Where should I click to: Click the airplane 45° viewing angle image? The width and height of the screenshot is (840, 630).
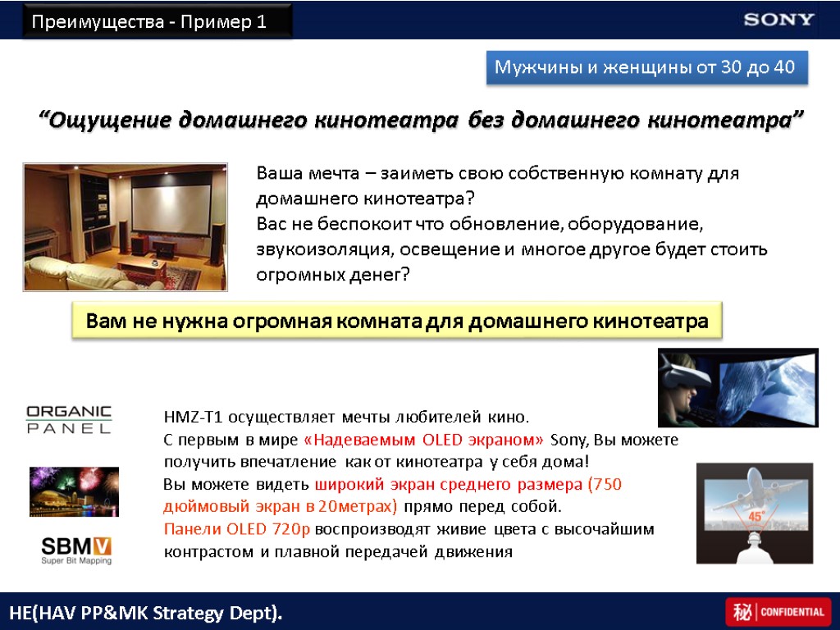pyautogui.click(x=755, y=514)
